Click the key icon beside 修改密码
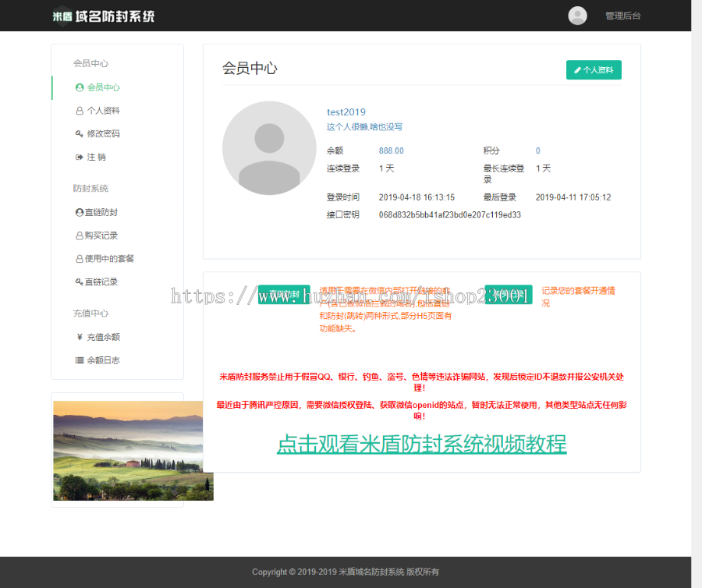The width and height of the screenshot is (702, 588). (80, 134)
